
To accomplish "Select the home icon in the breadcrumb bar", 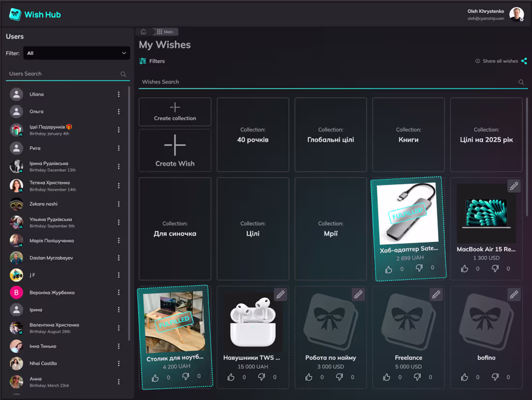I will [143, 31].
